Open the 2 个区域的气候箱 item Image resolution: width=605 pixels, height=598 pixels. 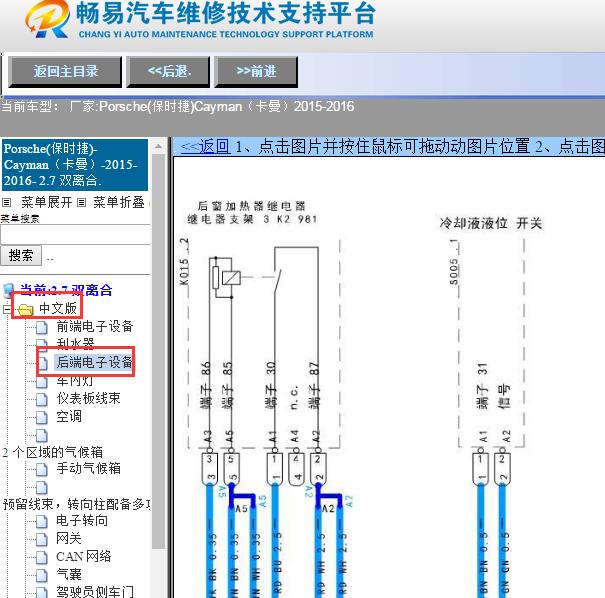[52, 452]
